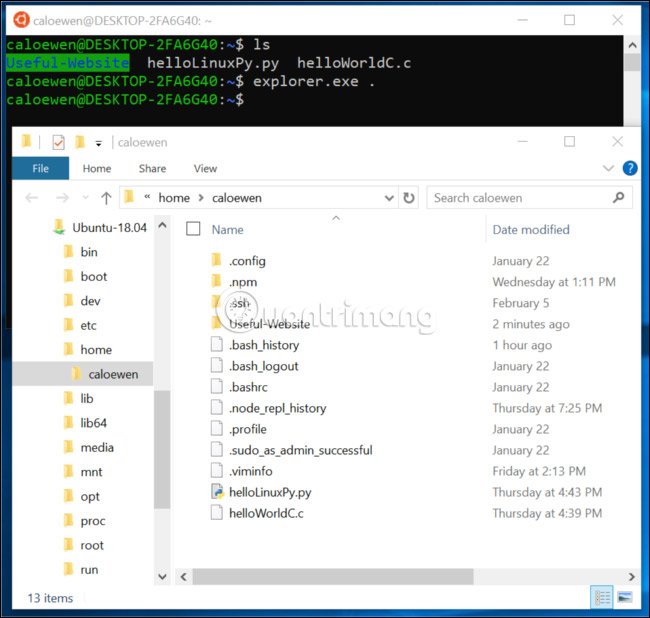650x618 pixels.
Task: Expand the breadcrumb arrow after home
Action: (201, 198)
